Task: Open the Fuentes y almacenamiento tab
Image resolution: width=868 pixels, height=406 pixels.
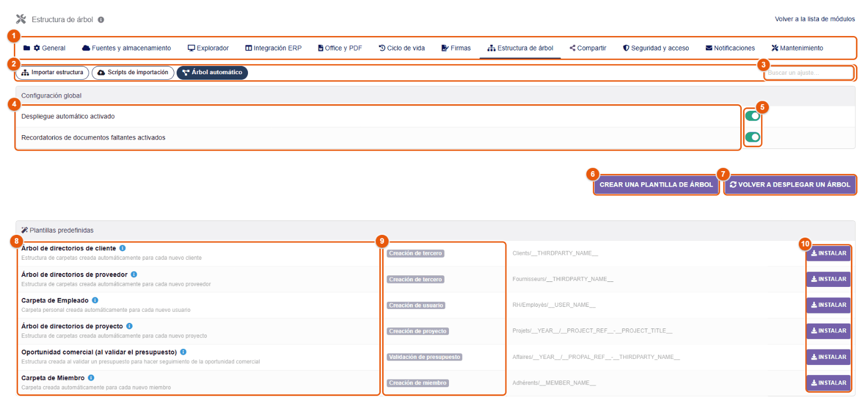Action: click(x=126, y=48)
